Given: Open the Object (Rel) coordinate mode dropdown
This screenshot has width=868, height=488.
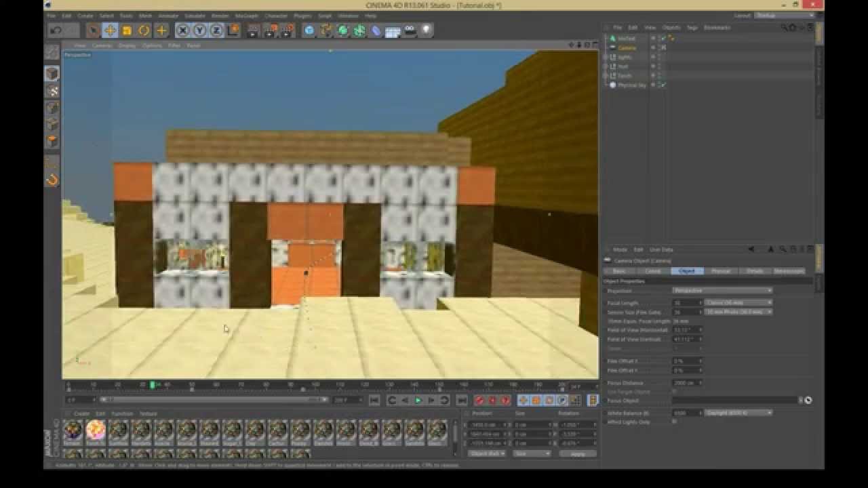Looking at the screenshot, I should pyautogui.click(x=487, y=453).
